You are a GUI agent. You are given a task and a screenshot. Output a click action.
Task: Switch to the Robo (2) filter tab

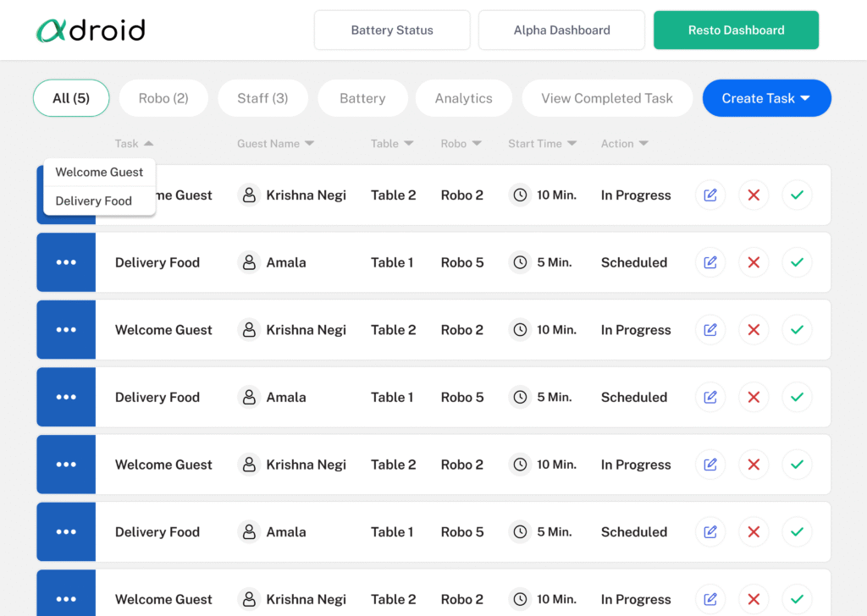[x=163, y=98]
